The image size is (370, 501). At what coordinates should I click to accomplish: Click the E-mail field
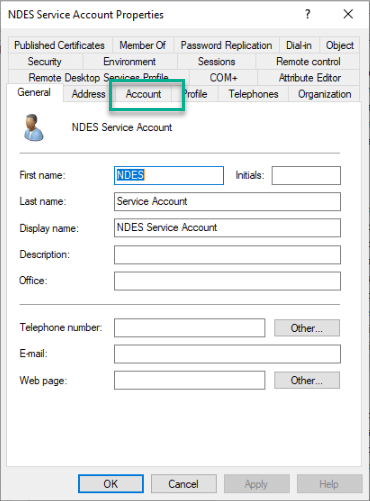pyautogui.click(x=227, y=354)
